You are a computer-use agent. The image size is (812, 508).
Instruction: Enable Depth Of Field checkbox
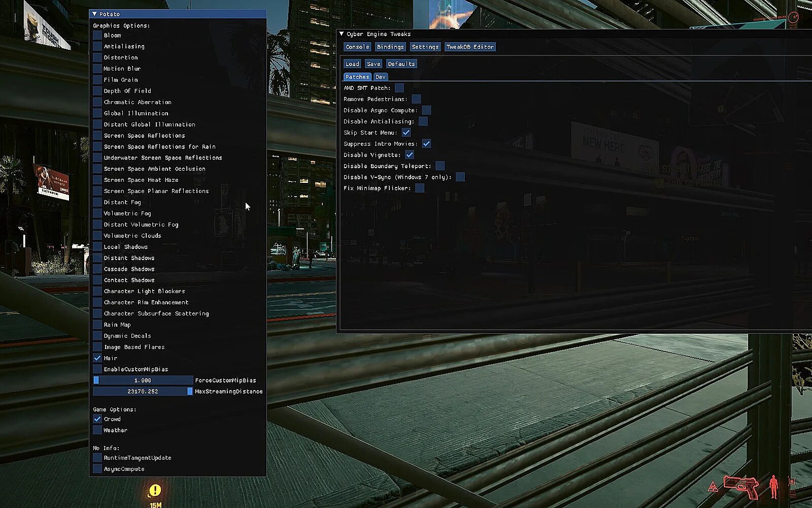click(x=97, y=91)
